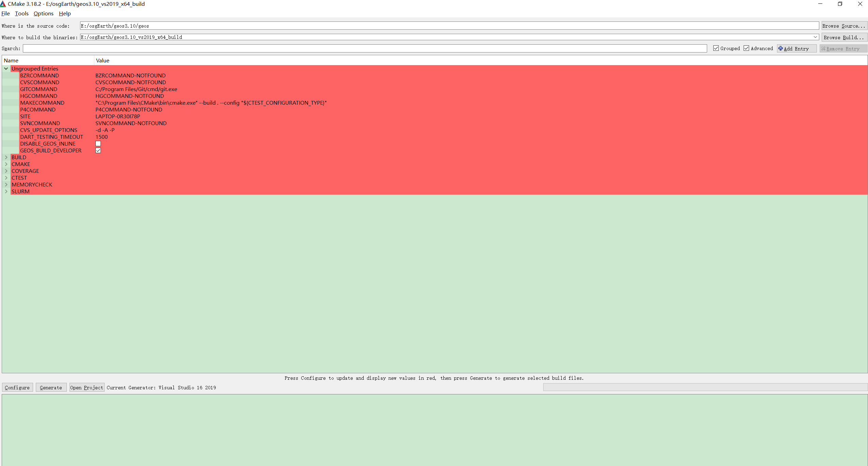Expand the CTEST group
The height and width of the screenshot is (466, 868).
coord(6,178)
